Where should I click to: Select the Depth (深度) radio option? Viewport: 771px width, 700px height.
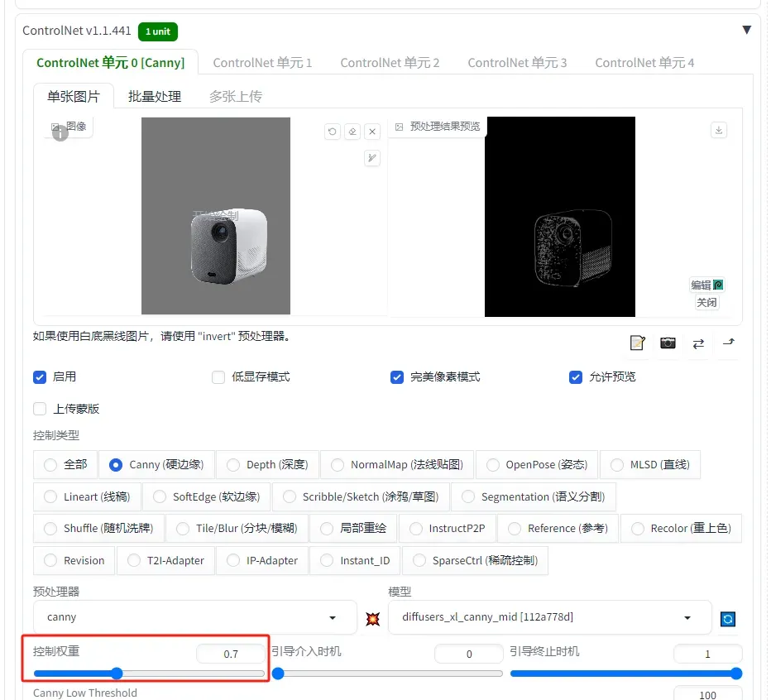click(x=267, y=465)
